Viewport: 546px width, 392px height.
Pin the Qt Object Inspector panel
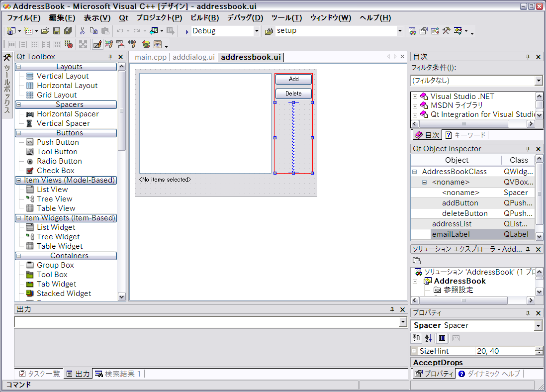coord(528,149)
